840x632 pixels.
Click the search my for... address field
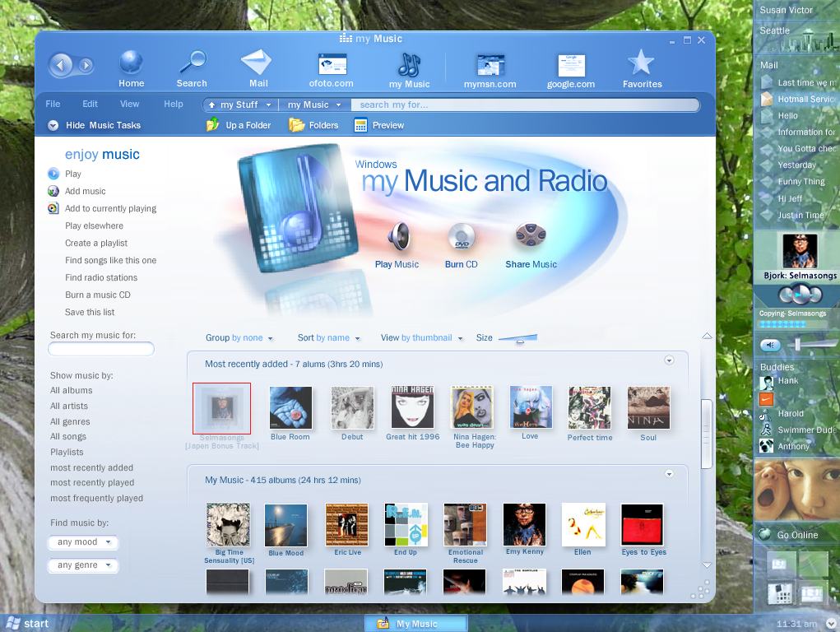tap(525, 105)
